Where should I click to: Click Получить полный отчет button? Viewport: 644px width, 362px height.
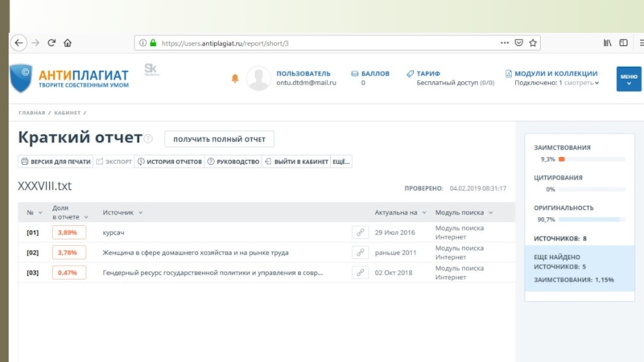click(219, 139)
